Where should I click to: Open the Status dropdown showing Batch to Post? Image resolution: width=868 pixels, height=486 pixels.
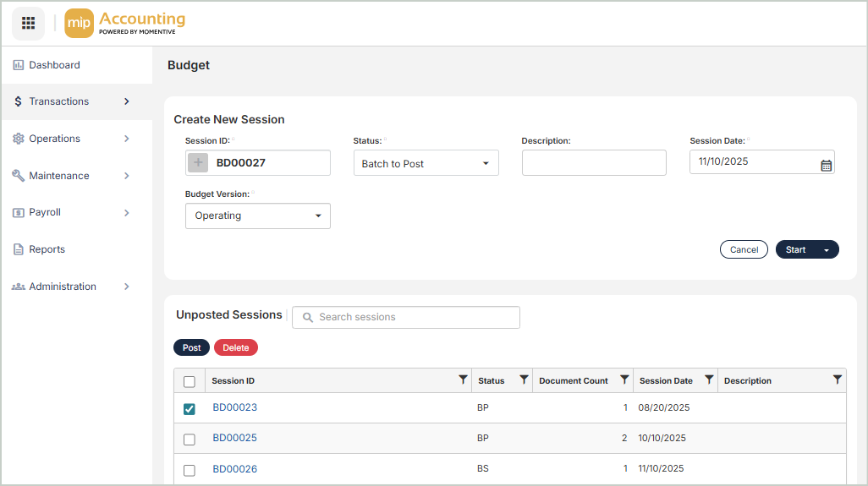pyautogui.click(x=426, y=163)
